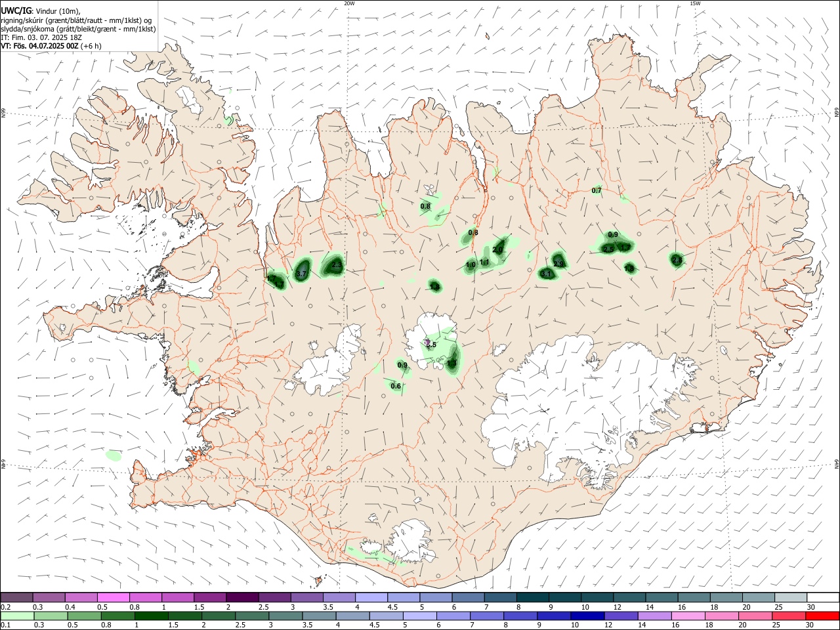Click the pale green 0.1 swatch in rain legend
Viewport: 840px width, 630px height.
pos(17,616)
